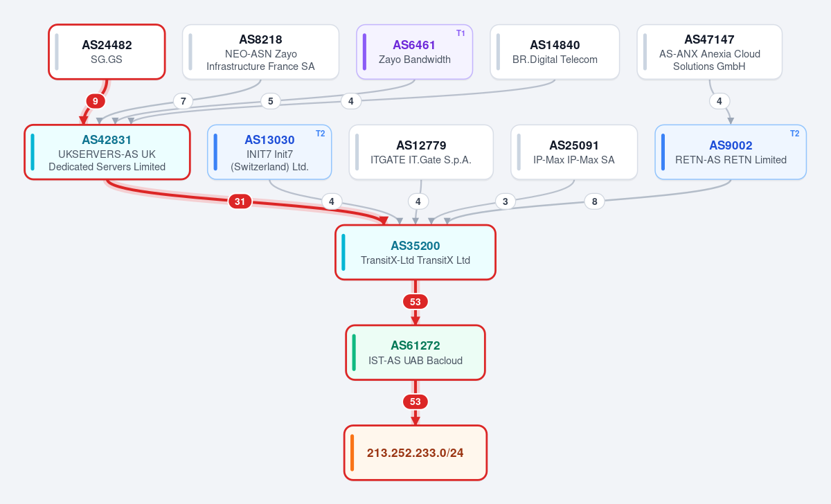
Task: Select the AS24482 SG.GS node
Action: click(x=107, y=52)
